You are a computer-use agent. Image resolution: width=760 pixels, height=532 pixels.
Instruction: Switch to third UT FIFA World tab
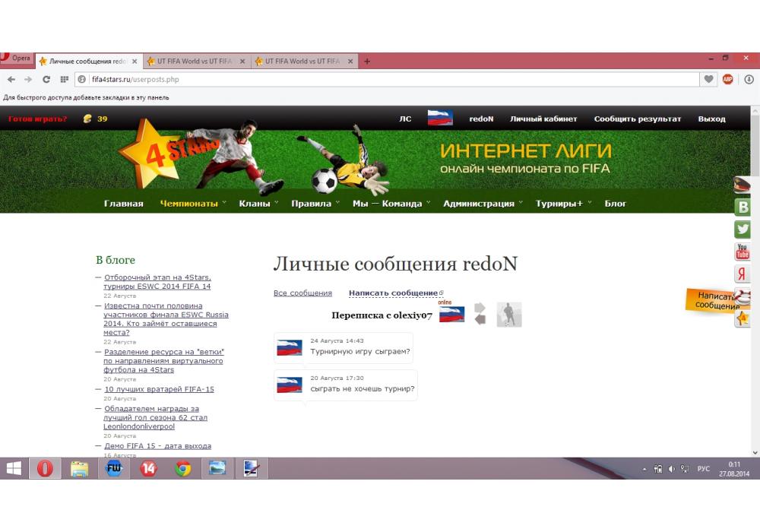coord(305,61)
